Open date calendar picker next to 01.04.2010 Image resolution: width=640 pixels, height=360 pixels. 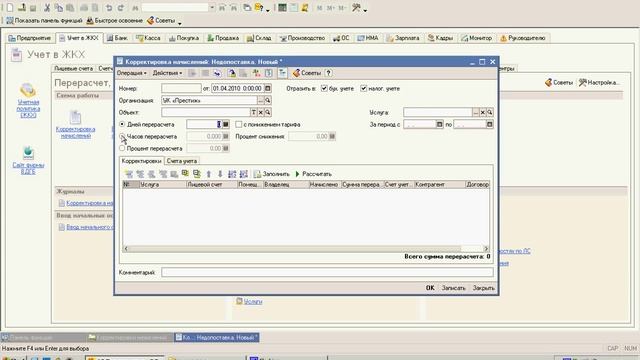coord(268,88)
